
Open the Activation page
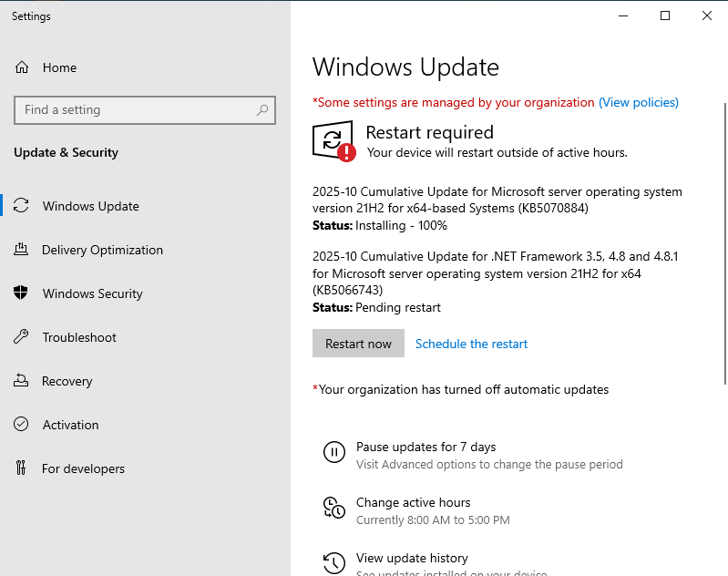click(70, 425)
